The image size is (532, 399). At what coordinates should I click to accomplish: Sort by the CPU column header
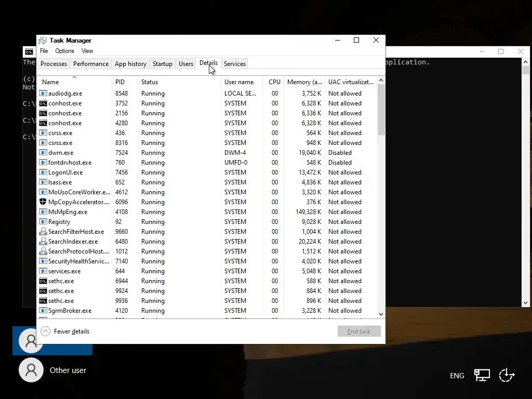coord(273,82)
